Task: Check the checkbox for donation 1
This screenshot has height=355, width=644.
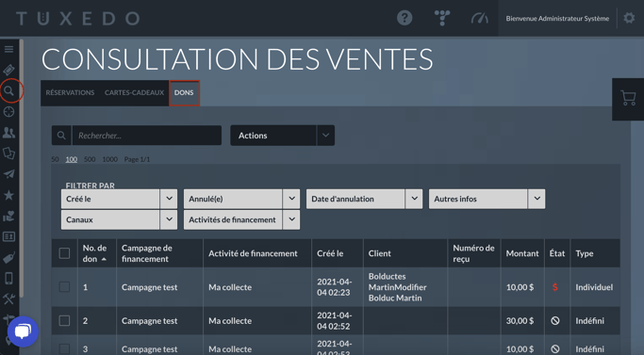Action: click(x=64, y=287)
